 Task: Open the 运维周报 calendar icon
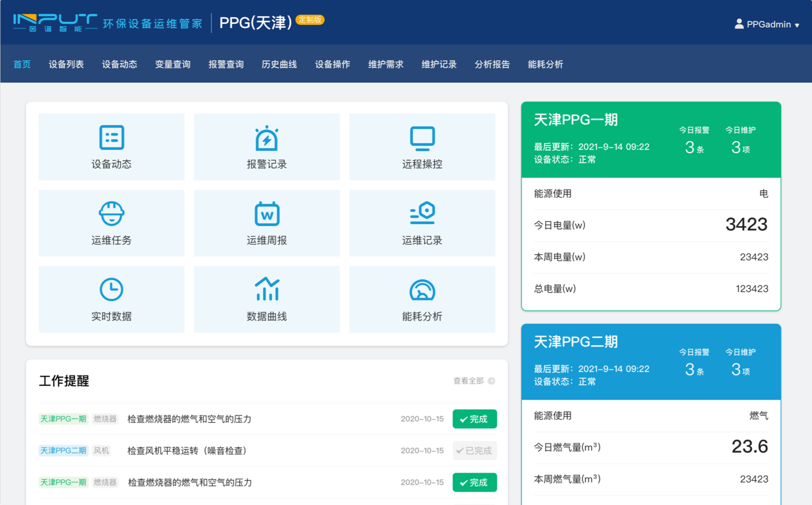click(x=267, y=214)
